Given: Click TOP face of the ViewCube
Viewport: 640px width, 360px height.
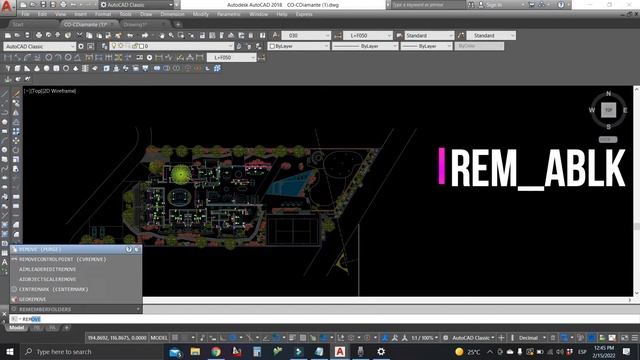Looking at the screenshot, I should 608,110.
